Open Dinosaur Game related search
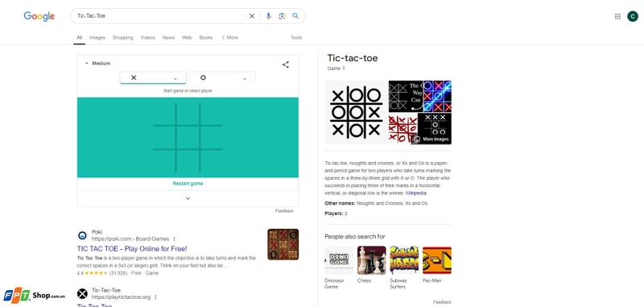Image resolution: width=644 pixels, height=307 pixels. click(x=339, y=268)
